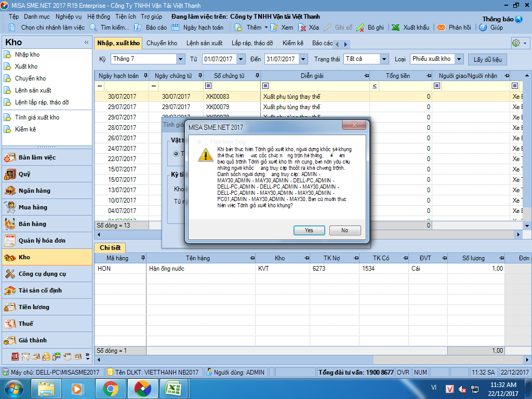Go to Quản lý hóa đơn module
The height and width of the screenshot is (399, 532).
coord(47,241)
